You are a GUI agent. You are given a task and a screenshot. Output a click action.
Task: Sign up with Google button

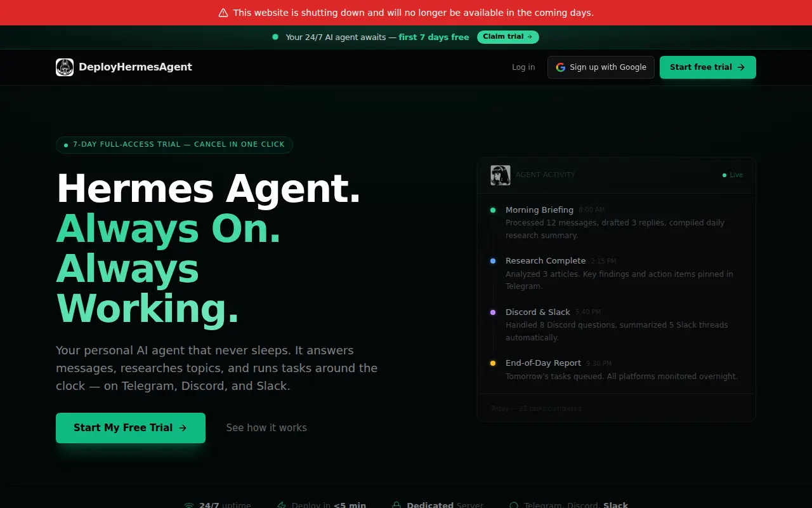click(x=601, y=67)
